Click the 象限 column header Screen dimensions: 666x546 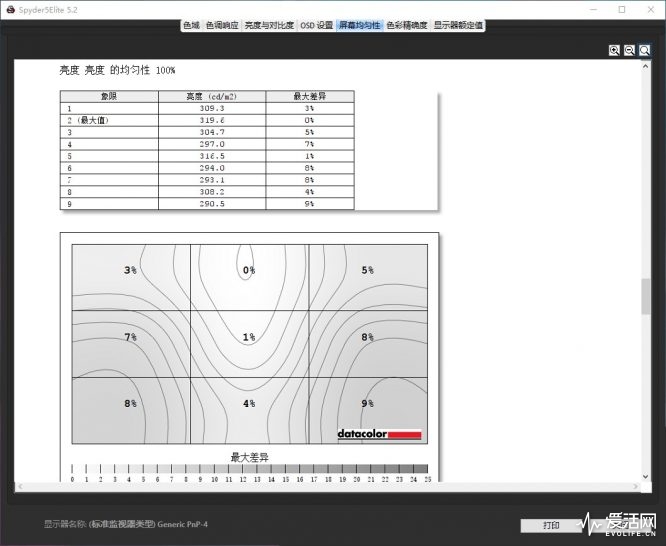coord(109,96)
